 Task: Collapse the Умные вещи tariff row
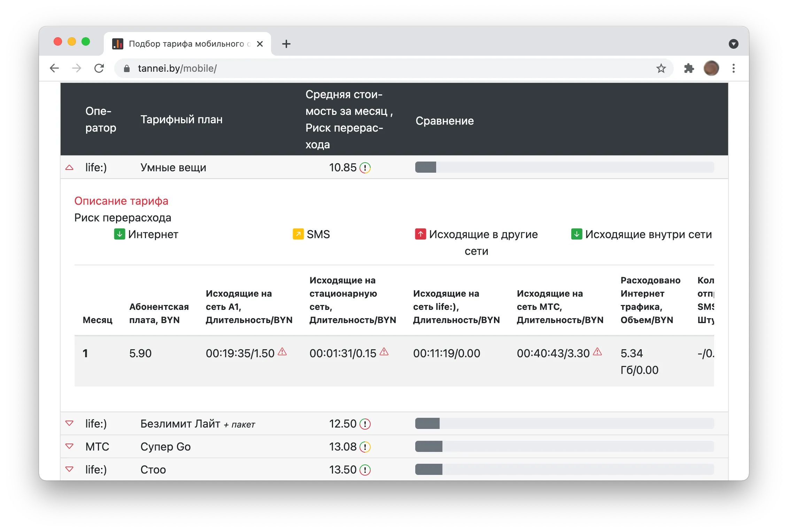click(x=69, y=168)
